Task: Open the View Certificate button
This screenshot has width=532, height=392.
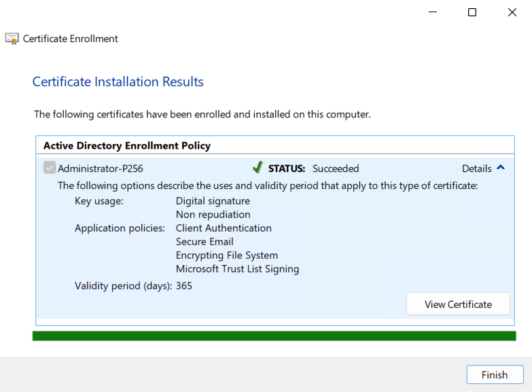Action: point(458,304)
